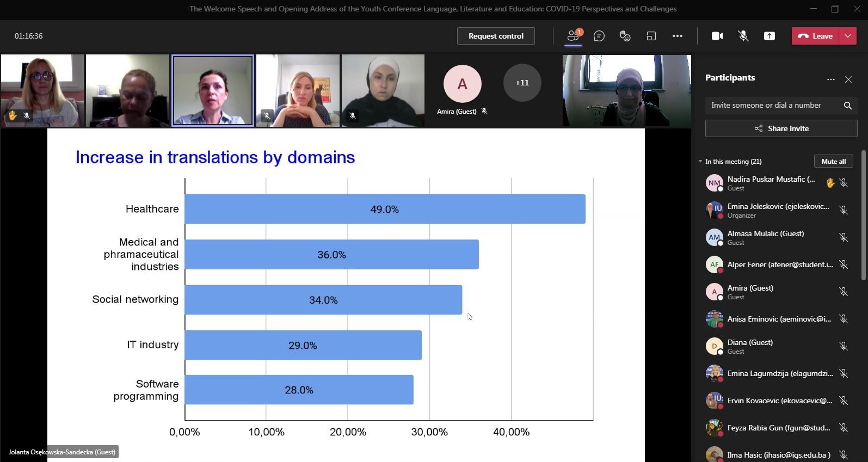Click the Share invite button
This screenshot has height=462, width=868.
click(x=781, y=128)
